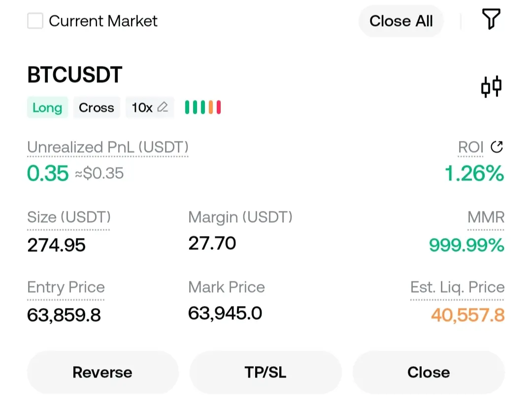532x410 pixels.
Task: Click the Close All button
Action: [x=401, y=21]
